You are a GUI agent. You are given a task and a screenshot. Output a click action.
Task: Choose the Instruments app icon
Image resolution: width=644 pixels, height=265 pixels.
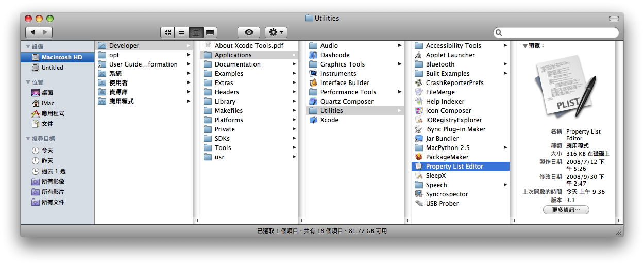pyautogui.click(x=313, y=74)
